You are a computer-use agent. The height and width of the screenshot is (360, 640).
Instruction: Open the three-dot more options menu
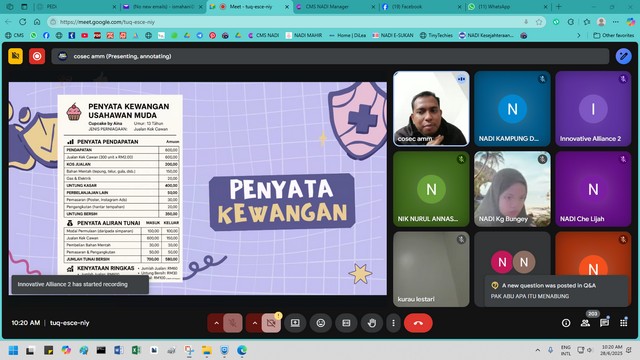(x=393, y=323)
